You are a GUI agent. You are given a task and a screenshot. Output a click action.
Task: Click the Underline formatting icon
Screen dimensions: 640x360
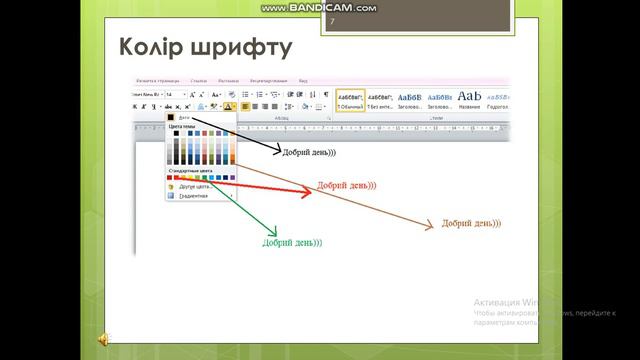pyautogui.click(x=153, y=107)
